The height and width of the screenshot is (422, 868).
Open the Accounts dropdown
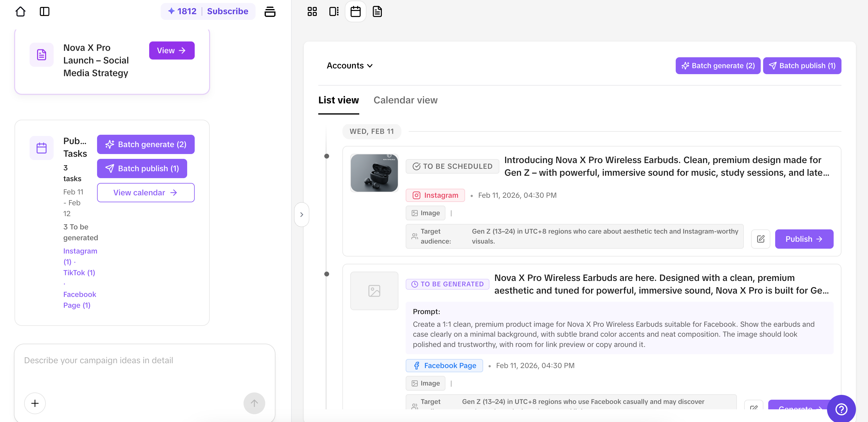(349, 65)
